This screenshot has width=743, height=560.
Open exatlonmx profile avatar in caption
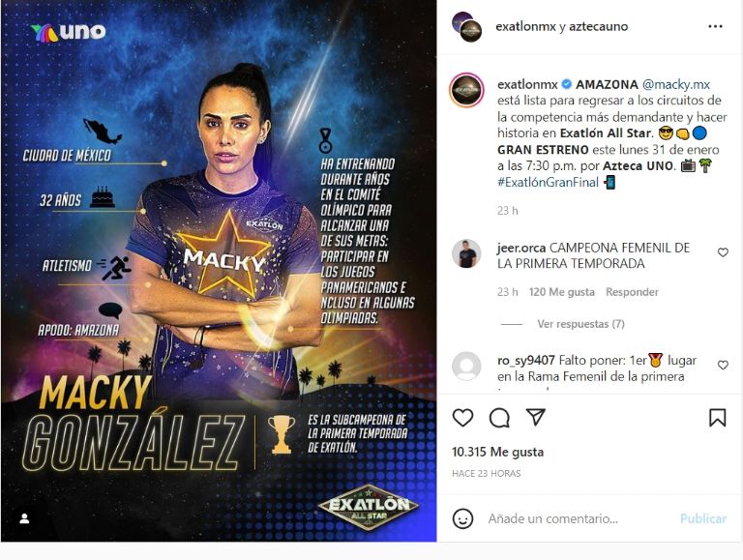(466, 90)
